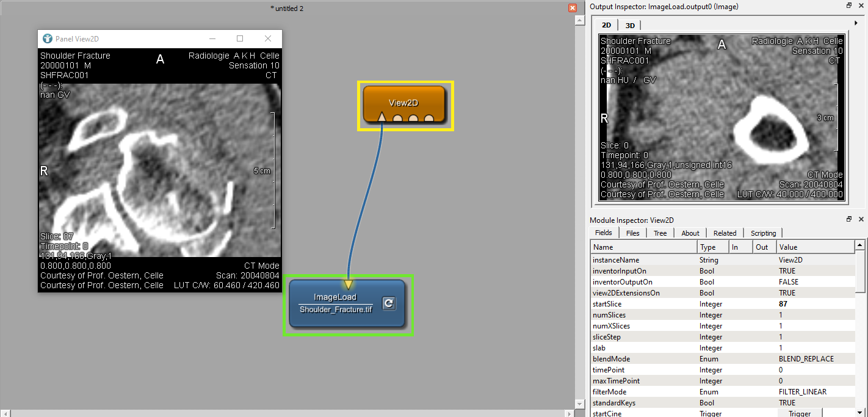
Task: Close the Module Inspector panel
Action: (861, 219)
